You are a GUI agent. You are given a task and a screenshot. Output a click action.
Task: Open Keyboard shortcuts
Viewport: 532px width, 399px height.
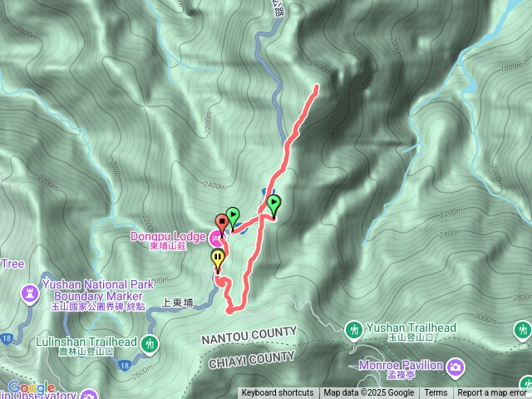(x=278, y=393)
